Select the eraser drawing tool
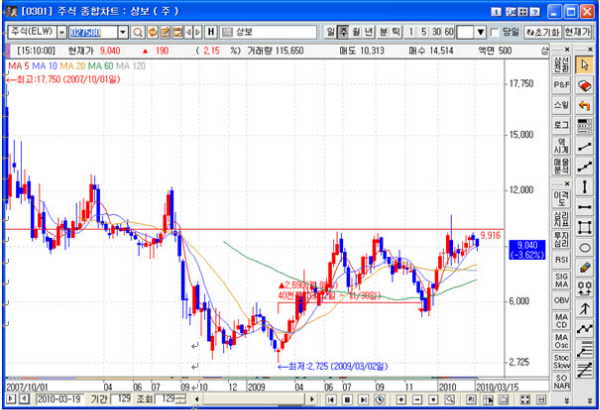600x410 pixels. coord(586,86)
